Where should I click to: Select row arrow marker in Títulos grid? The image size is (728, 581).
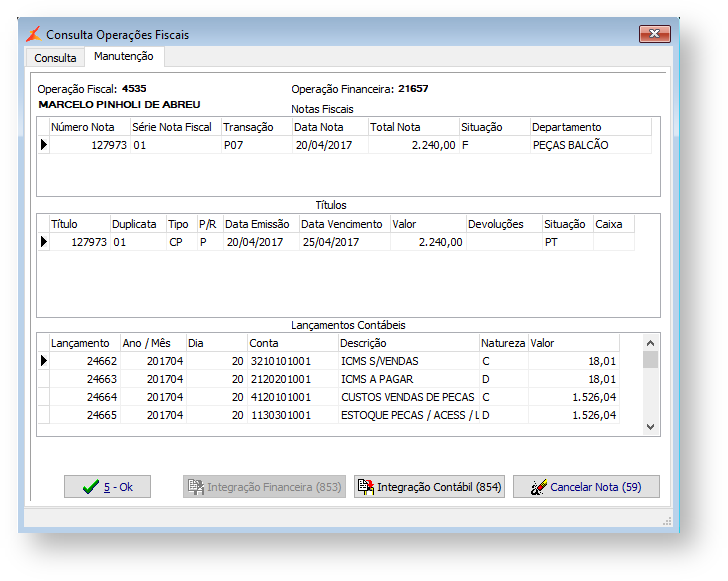click(x=43, y=242)
